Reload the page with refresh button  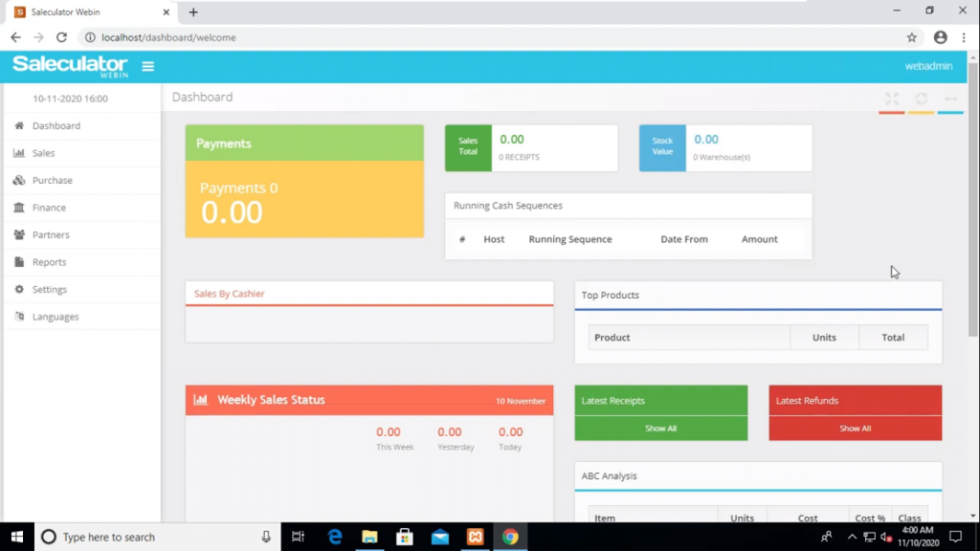pyautogui.click(x=61, y=37)
